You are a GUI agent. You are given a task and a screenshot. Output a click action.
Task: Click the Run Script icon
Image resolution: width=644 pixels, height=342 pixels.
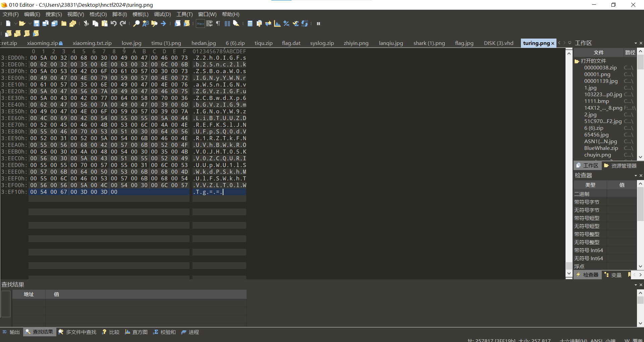click(x=178, y=23)
